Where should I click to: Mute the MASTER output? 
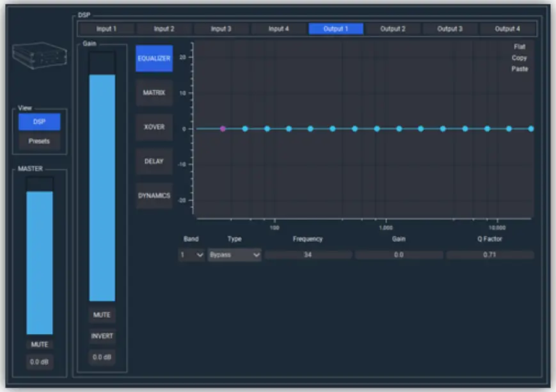38,343
